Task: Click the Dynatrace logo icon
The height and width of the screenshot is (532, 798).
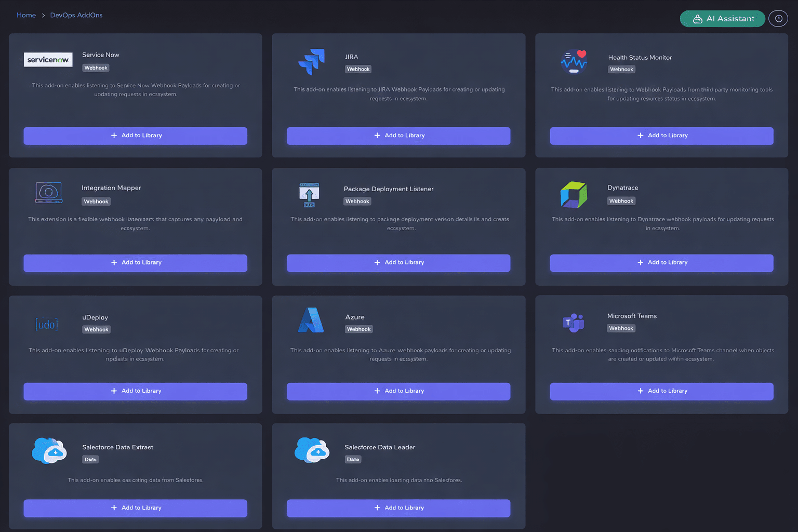Action: 574,195
